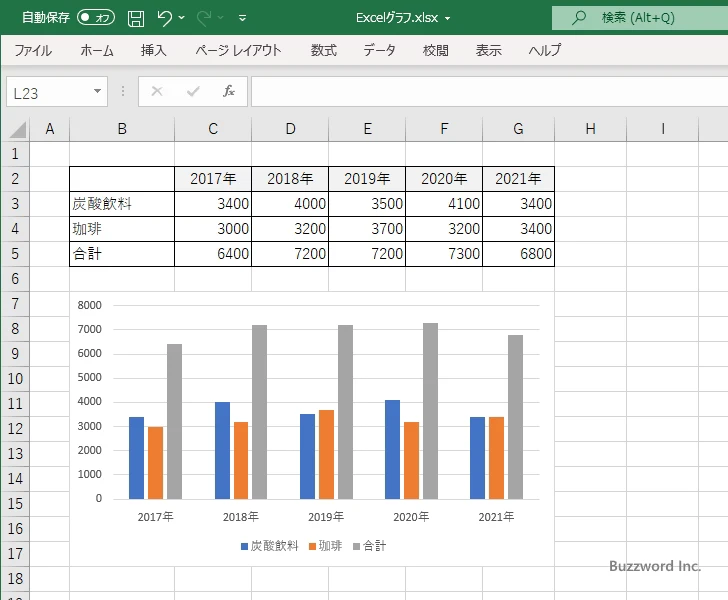Screen dimensions: 728x600
Task: Open the Excelグラフ.xlsx file name dropdown
Action: click(x=448, y=19)
